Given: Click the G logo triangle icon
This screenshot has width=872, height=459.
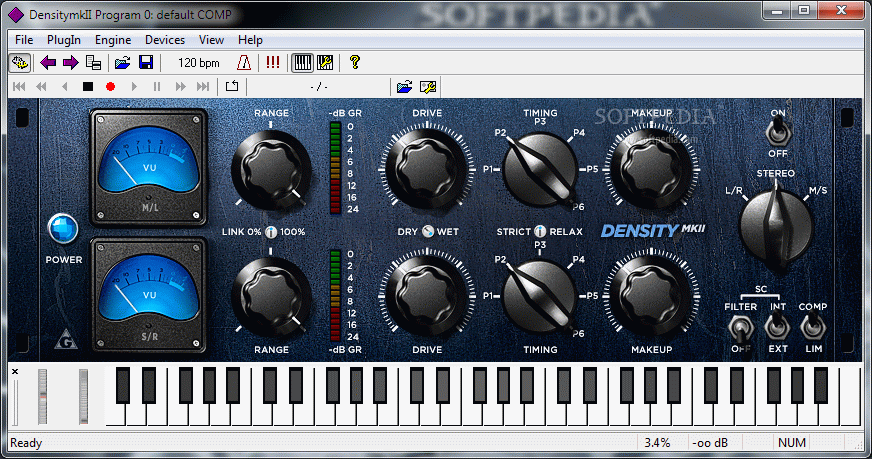Looking at the screenshot, I should 66,339.
